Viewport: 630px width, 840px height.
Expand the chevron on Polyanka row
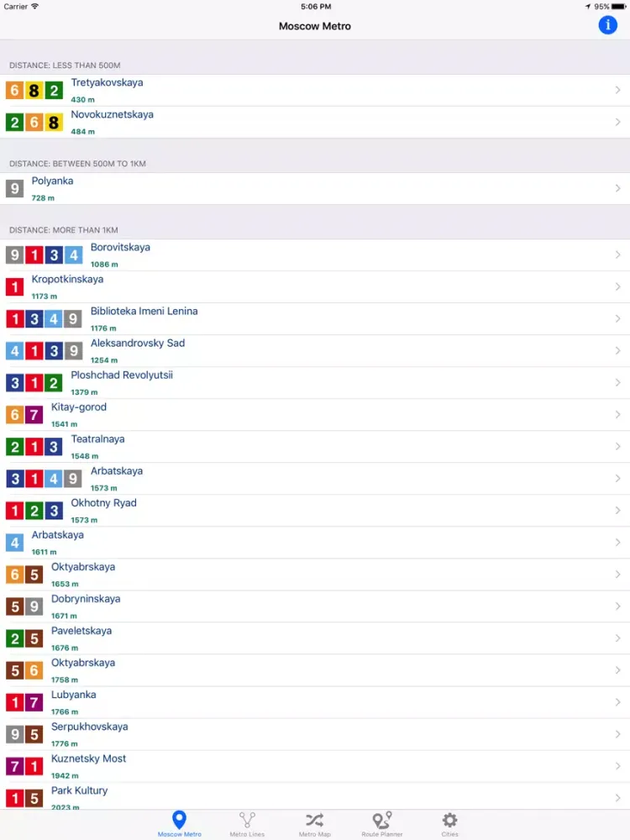617,188
